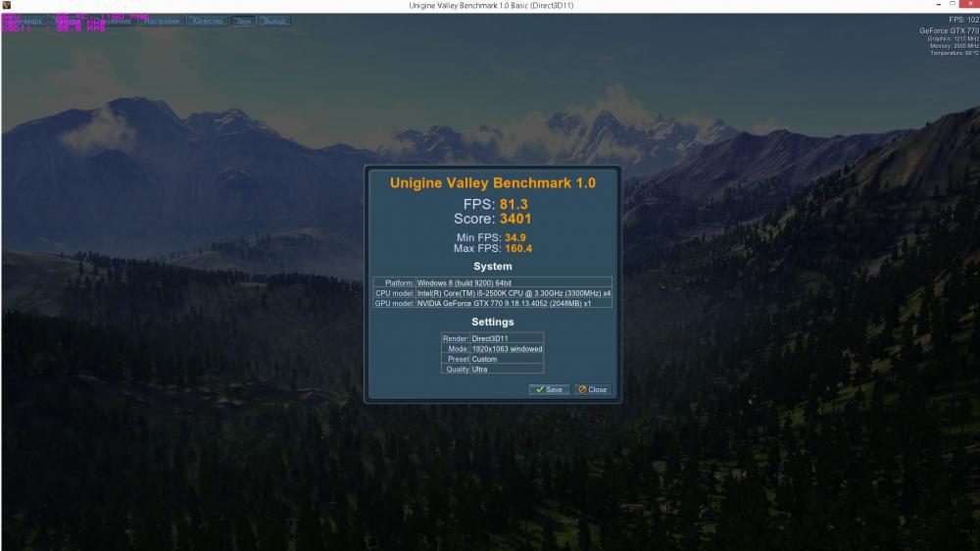Close the Unigine Valley window

(x=970, y=4)
